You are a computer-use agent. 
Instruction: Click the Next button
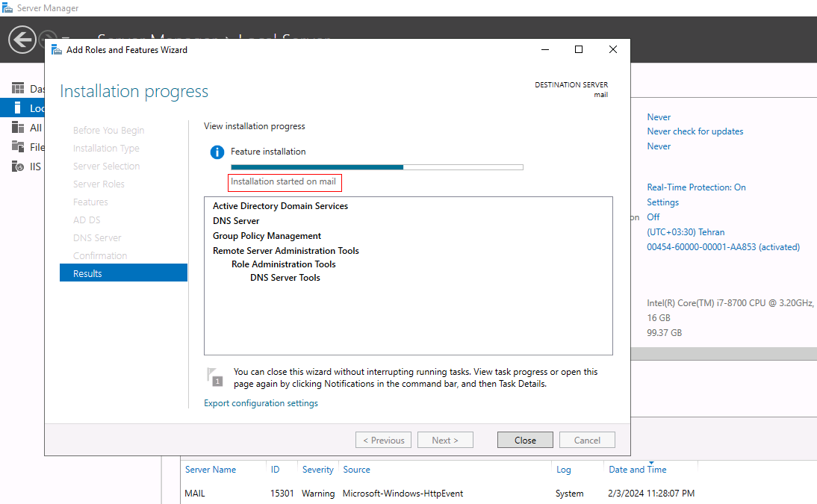[446, 440]
